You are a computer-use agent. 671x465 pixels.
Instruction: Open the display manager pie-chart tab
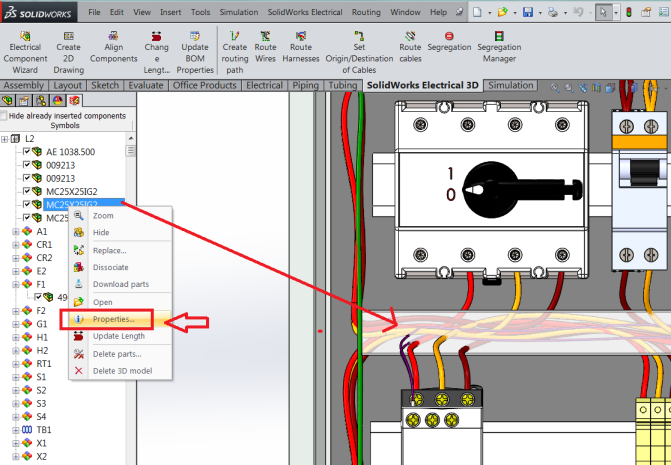[58, 101]
